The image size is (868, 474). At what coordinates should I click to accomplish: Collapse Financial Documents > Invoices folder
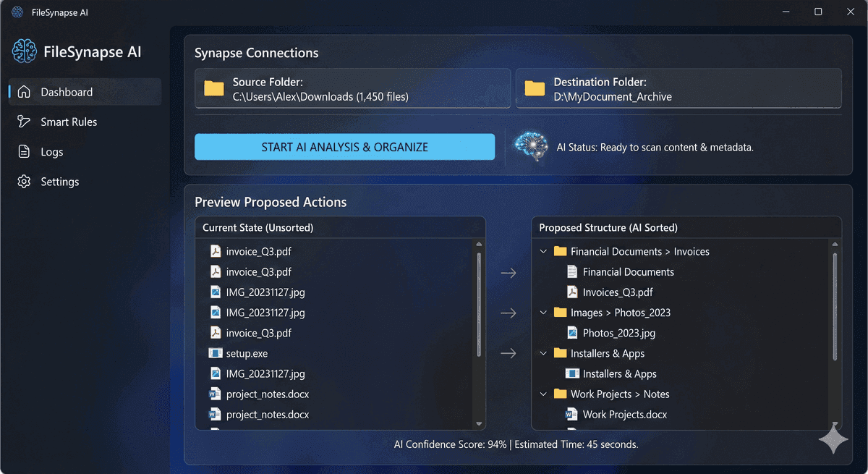pyautogui.click(x=543, y=252)
